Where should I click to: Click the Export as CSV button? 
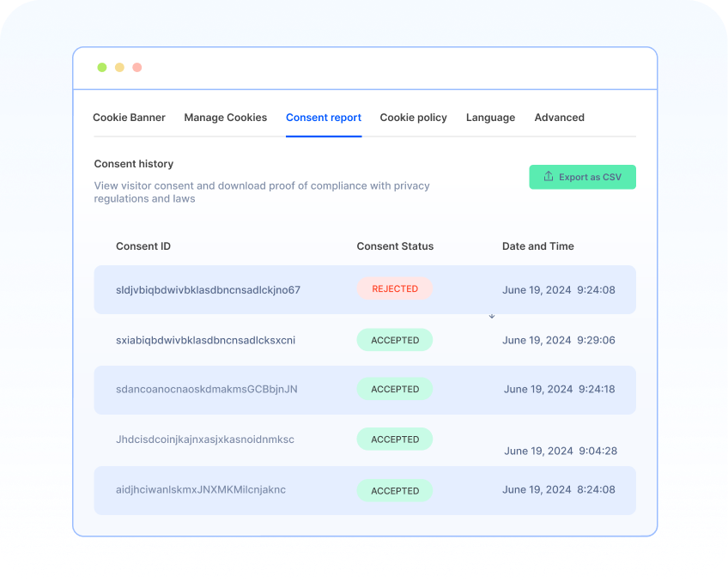(x=582, y=177)
